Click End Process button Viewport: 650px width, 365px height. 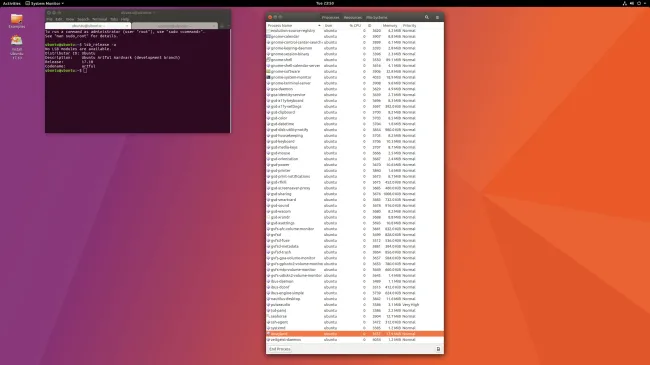click(x=280, y=349)
